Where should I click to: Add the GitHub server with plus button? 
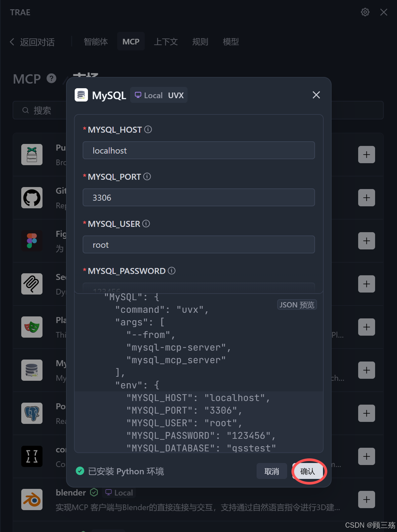click(x=366, y=198)
